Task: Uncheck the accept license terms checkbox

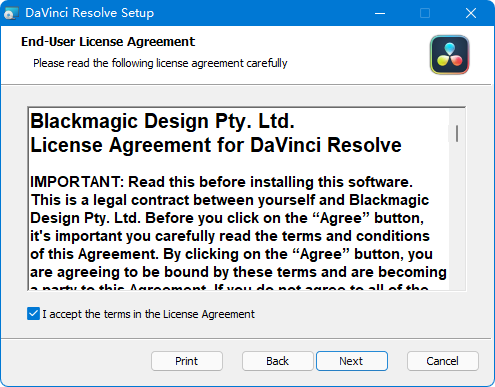Action: coord(33,314)
